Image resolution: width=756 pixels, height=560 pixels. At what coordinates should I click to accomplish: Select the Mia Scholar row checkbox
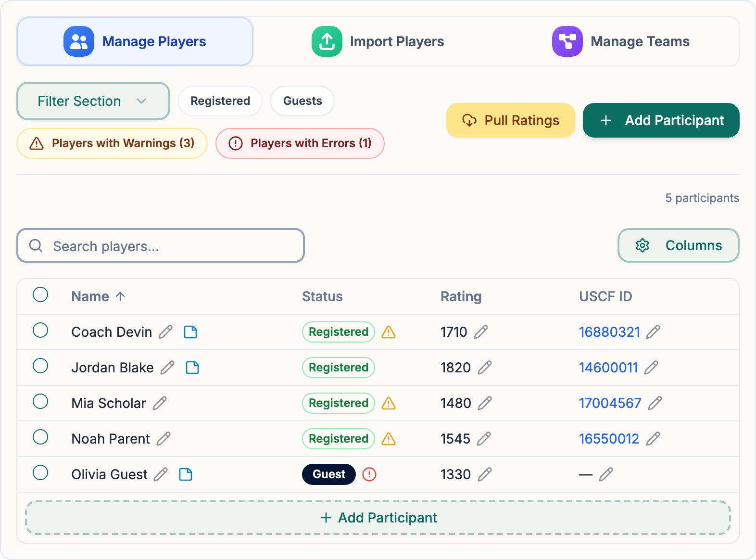(40, 401)
